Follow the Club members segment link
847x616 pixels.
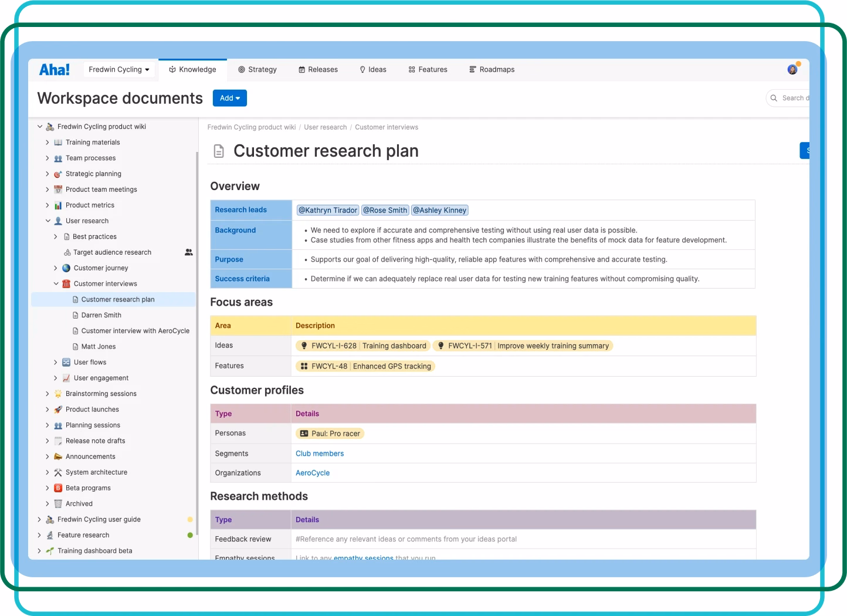(320, 453)
